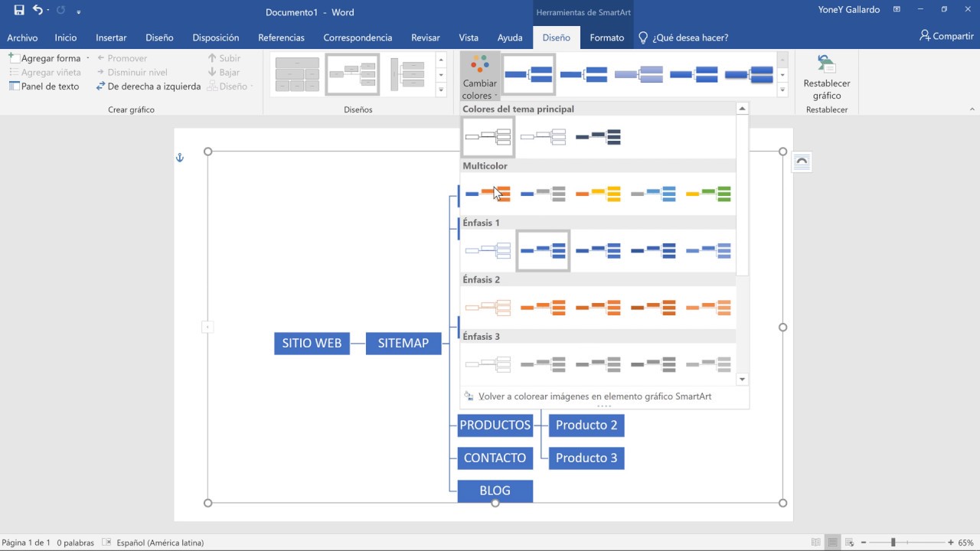Click the color gallery scroll down arrow
The width and height of the screenshot is (980, 551).
pyautogui.click(x=742, y=379)
